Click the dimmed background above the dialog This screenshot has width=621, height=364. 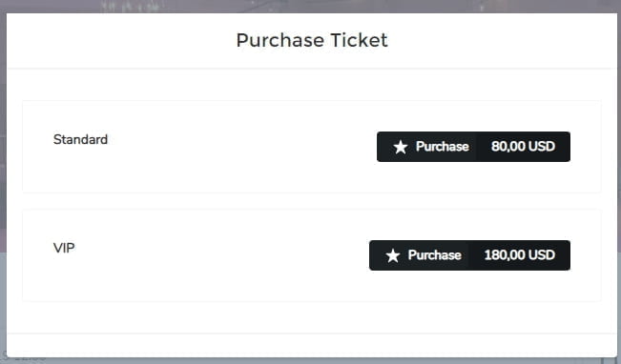(x=311, y=6)
